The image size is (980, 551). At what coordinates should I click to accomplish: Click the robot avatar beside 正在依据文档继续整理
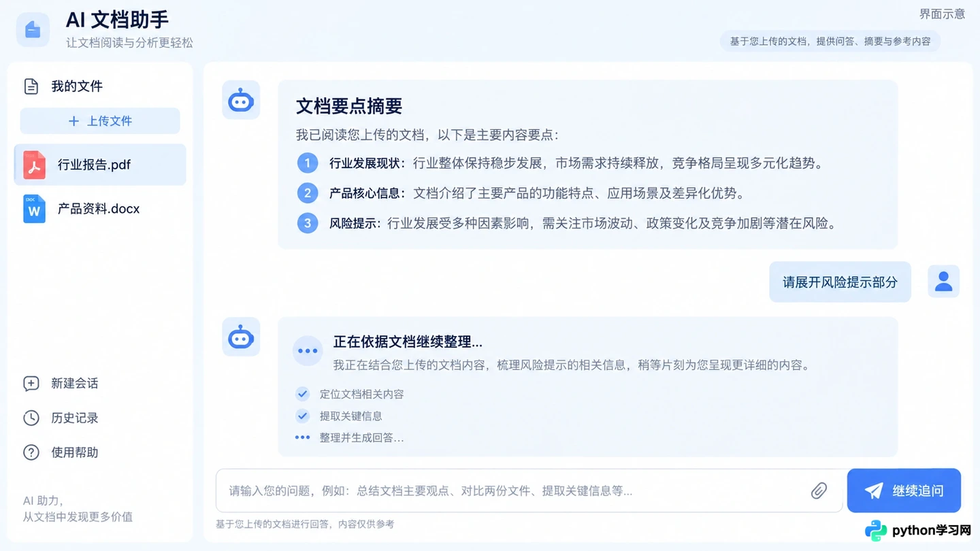pyautogui.click(x=241, y=337)
